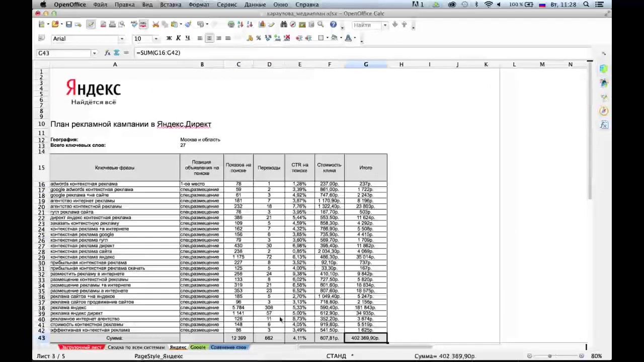Align cell text left
This screenshot has width=644, height=362.
pos(200,38)
